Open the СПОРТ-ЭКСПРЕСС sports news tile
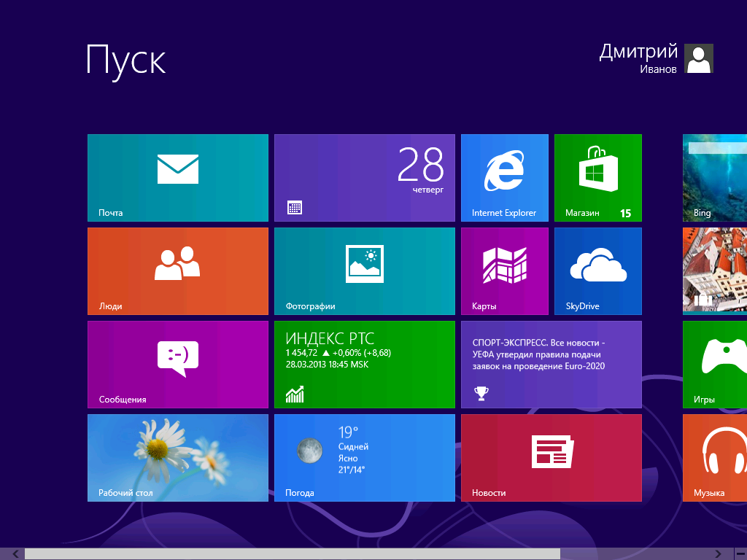 551,365
